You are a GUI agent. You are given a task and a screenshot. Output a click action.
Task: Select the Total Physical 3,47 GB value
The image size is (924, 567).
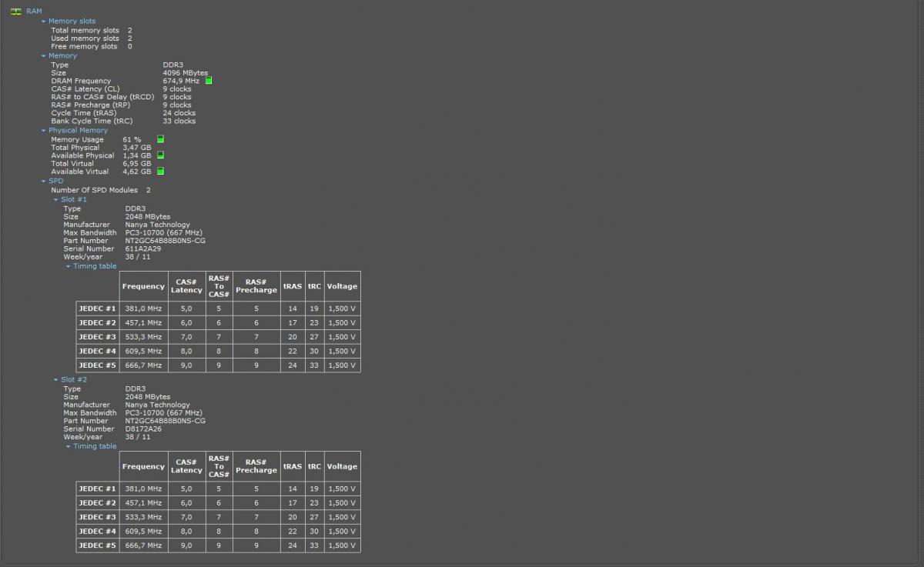coord(137,148)
